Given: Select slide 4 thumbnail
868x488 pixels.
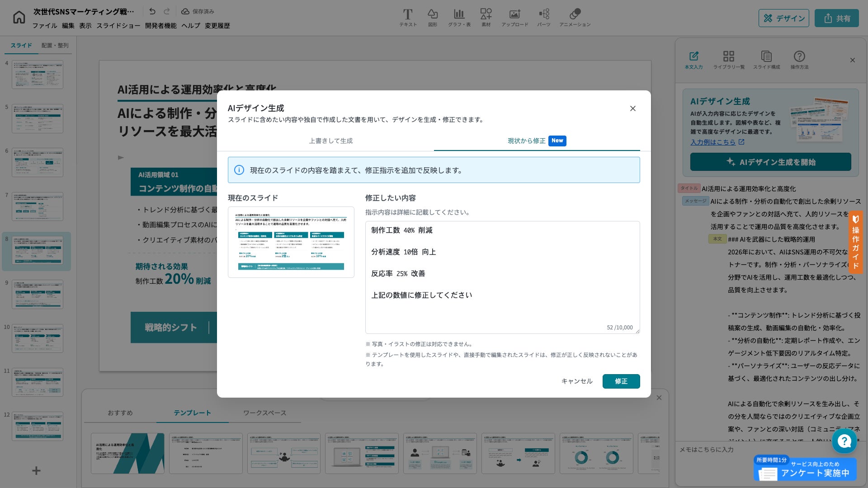Looking at the screenshot, I should (x=38, y=75).
